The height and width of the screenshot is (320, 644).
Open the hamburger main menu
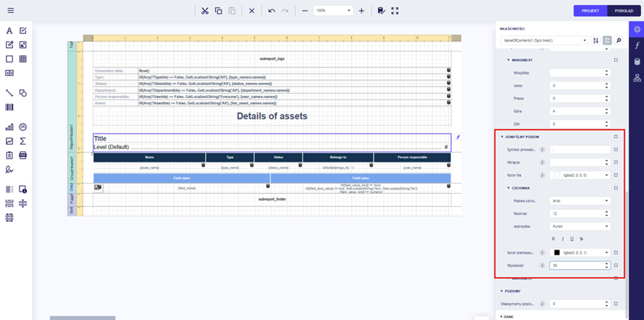(11, 10)
